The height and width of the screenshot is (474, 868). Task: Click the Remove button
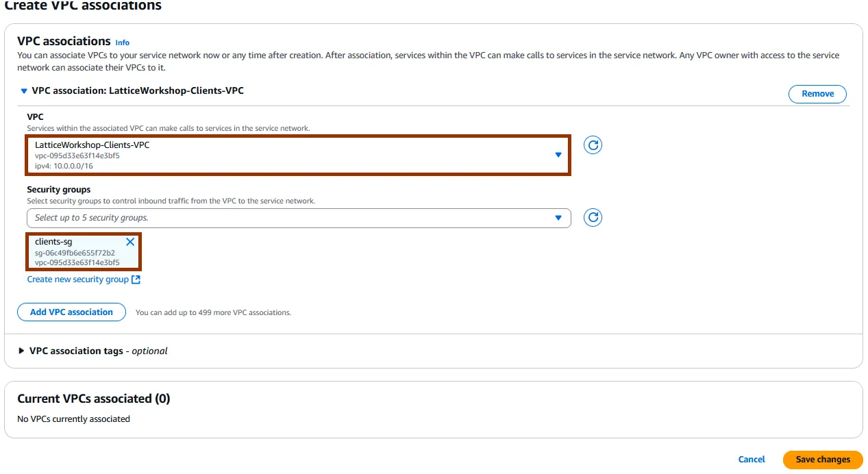[817, 94]
